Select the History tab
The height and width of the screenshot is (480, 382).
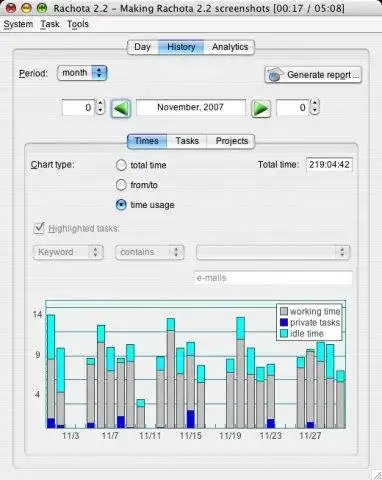click(x=181, y=47)
